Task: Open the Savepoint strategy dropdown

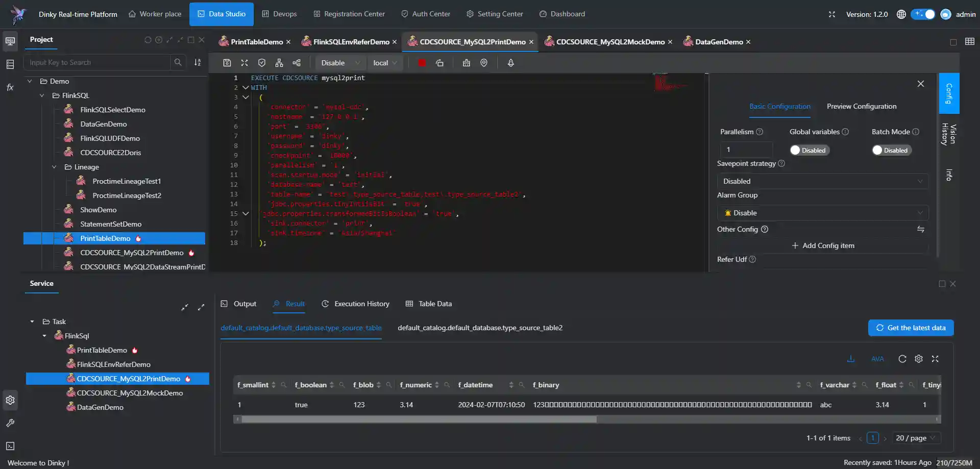Action: [822, 181]
